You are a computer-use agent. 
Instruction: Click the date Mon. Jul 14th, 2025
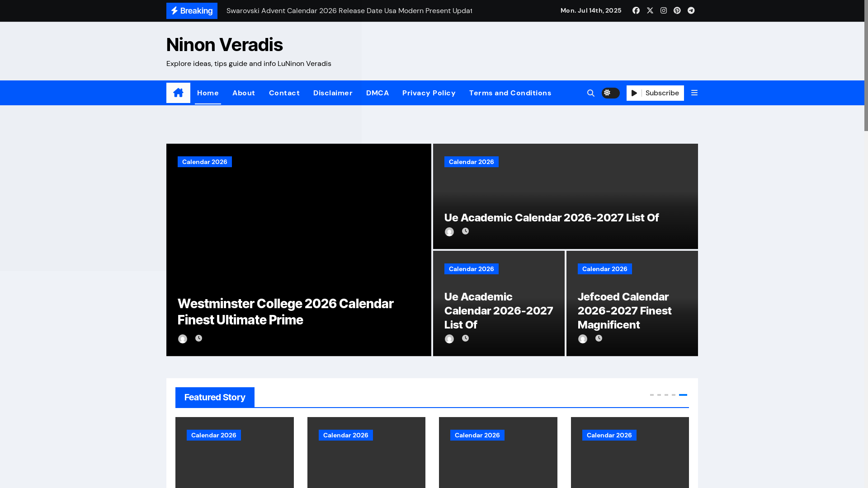click(x=591, y=10)
